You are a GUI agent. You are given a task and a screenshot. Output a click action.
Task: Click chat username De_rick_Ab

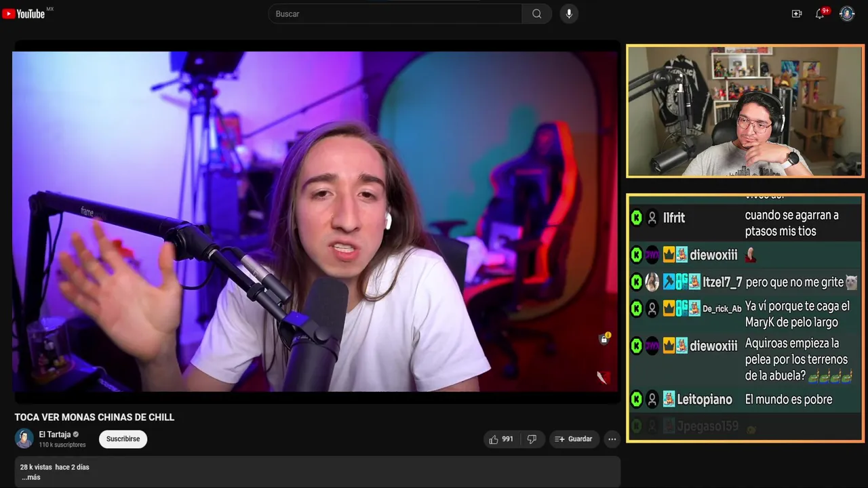click(x=722, y=309)
